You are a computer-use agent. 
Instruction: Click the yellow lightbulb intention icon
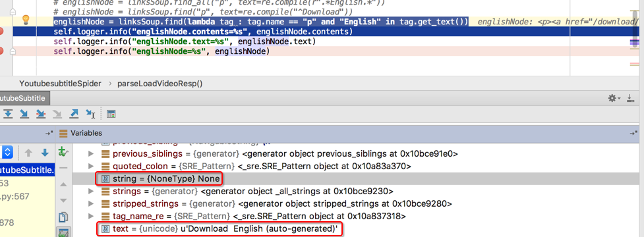point(26,19)
